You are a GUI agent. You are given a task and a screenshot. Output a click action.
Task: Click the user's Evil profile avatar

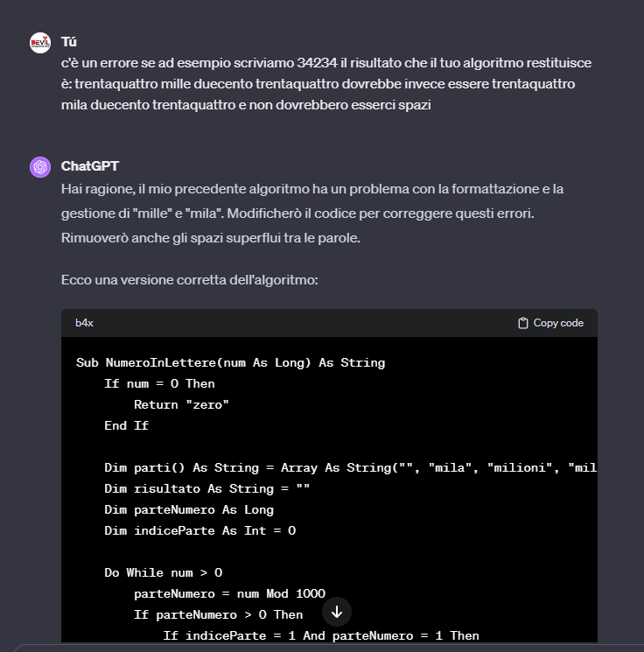click(x=40, y=42)
